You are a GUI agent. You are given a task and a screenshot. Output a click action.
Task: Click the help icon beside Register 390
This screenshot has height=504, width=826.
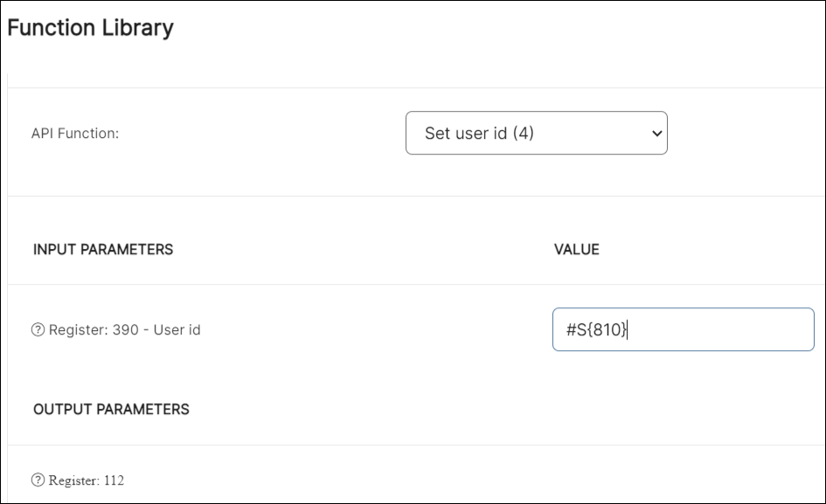click(x=38, y=330)
